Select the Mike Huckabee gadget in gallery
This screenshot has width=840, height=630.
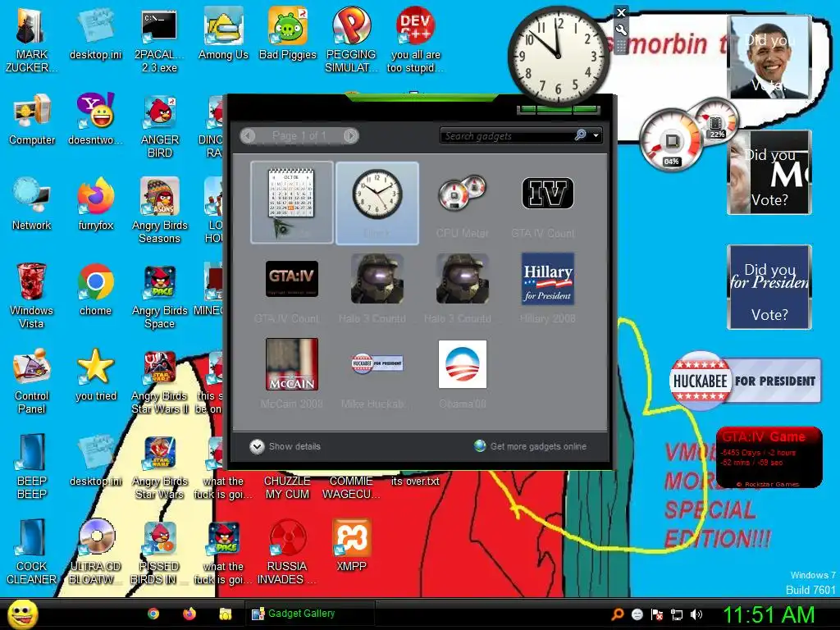tap(377, 373)
